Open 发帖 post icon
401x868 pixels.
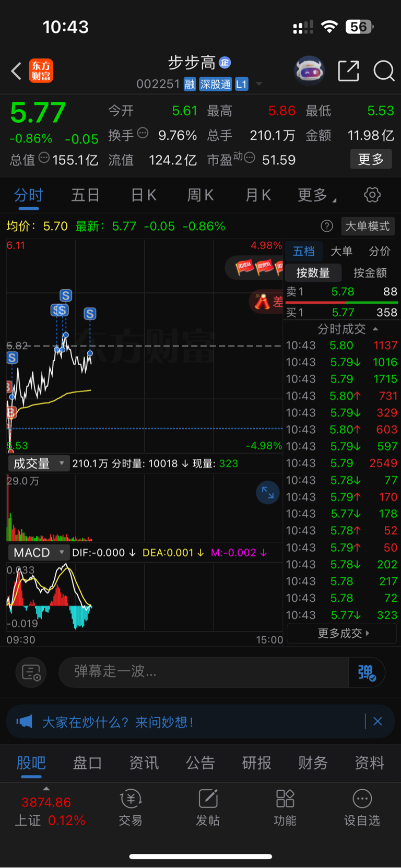[208, 807]
